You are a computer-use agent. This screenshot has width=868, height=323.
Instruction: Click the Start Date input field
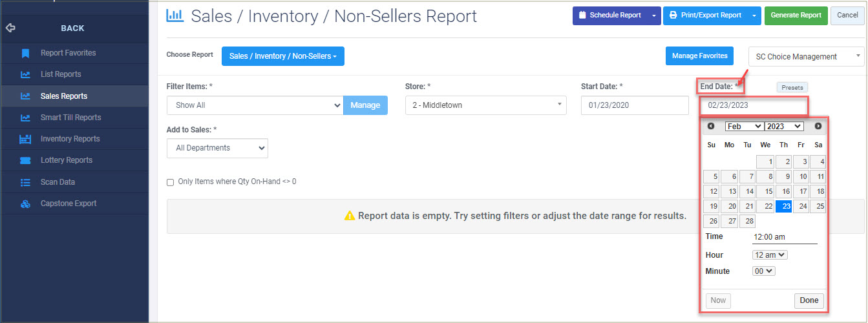635,105
